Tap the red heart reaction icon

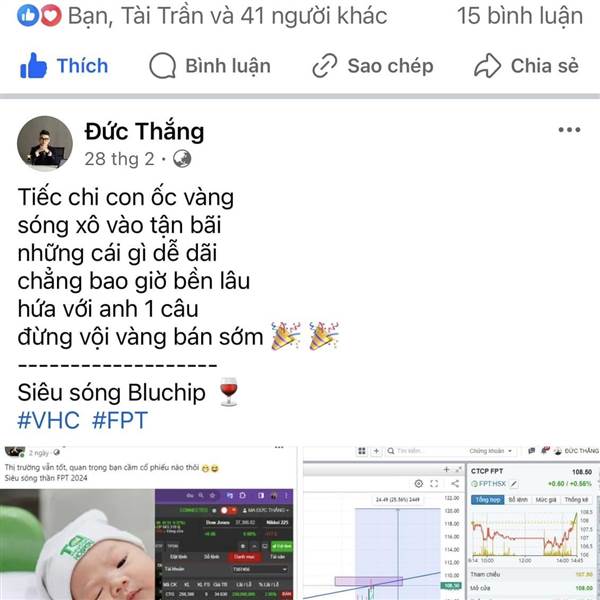[x=51, y=16]
